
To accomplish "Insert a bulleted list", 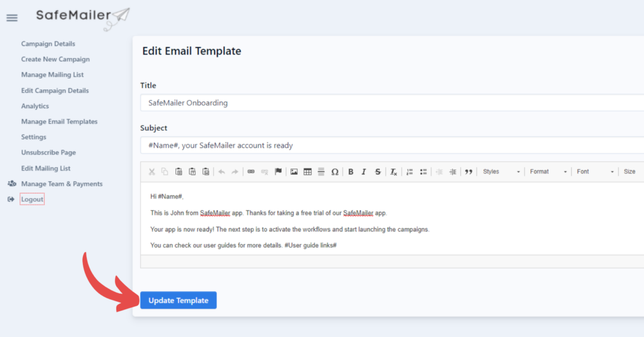I will pos(423,172).
